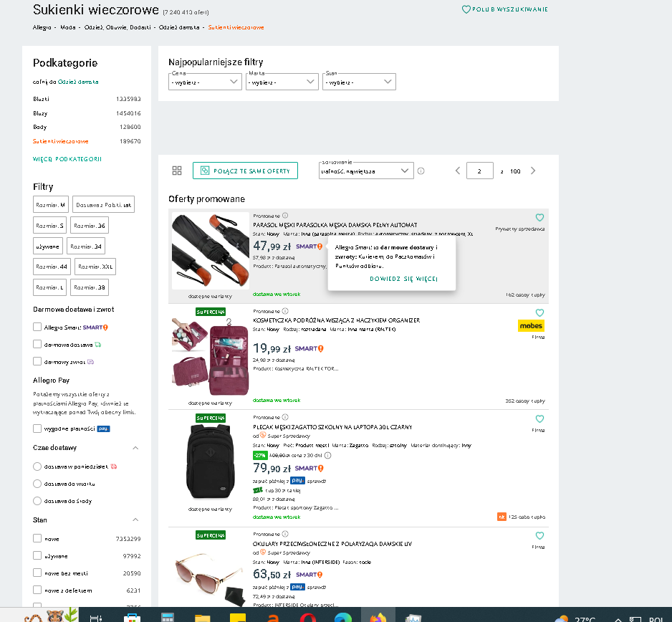The image size is (672, 622).
Task: Open the Cena filter dropdown
Action: [206, 82]
